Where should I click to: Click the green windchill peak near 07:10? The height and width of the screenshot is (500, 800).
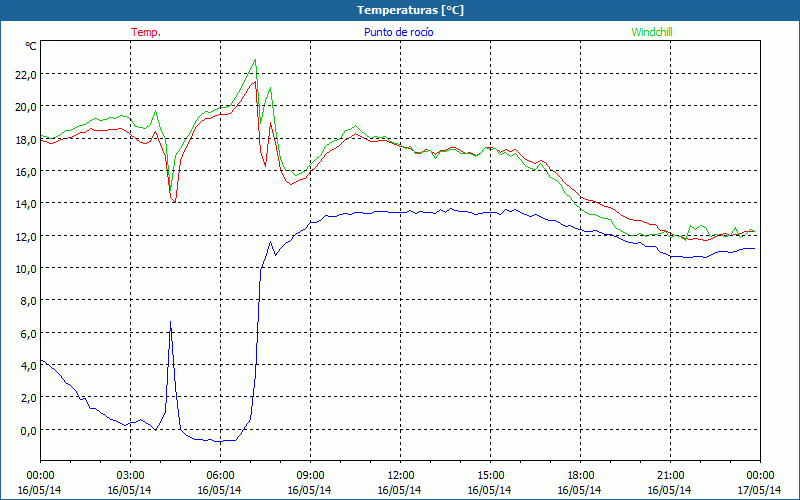[x=255, y=60]
